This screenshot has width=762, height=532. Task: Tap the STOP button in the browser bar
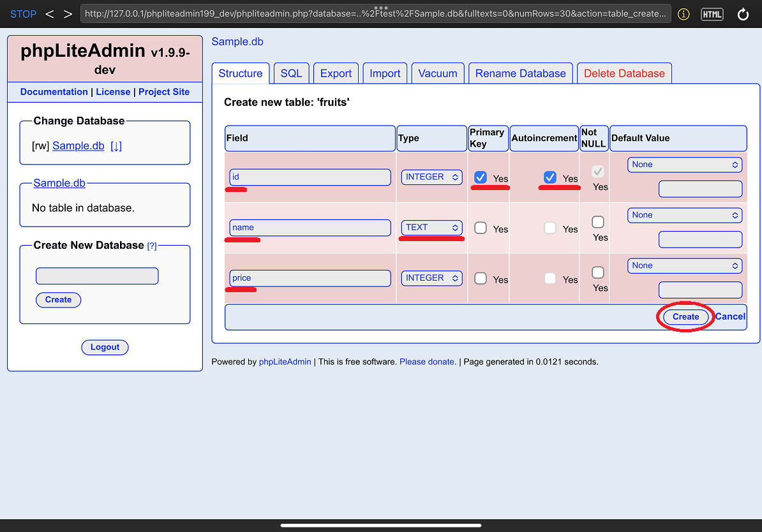pyautogui.click(x=23, y=14)
